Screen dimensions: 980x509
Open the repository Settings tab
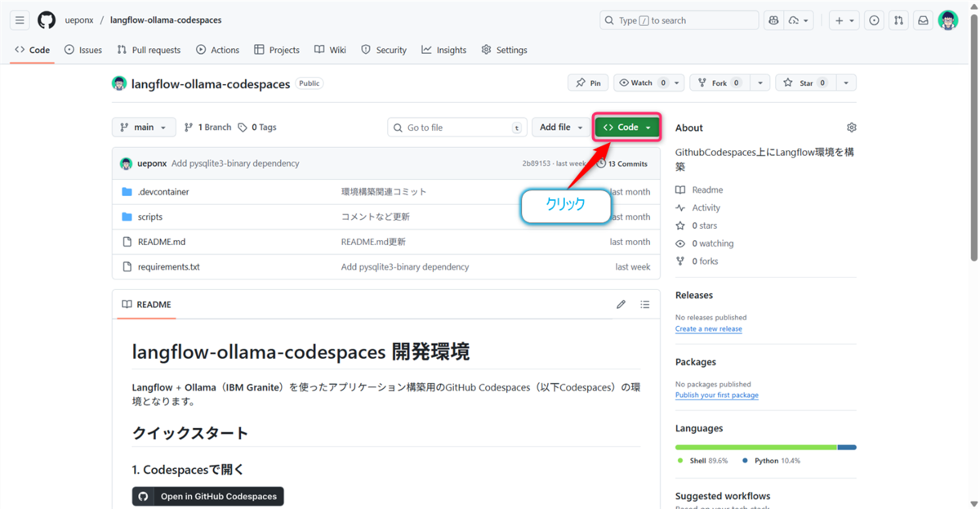point(504,50)
